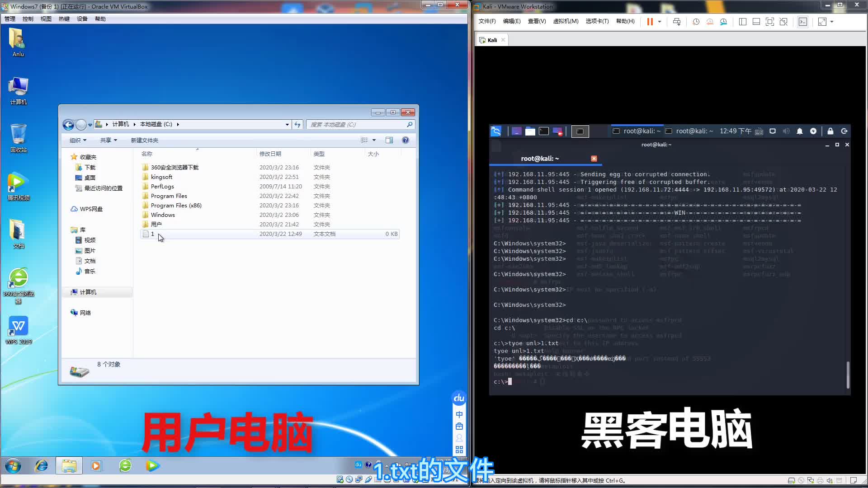Viewport: 868px width, 488px height.
Task: Click the Kali panel screen recorder icon
Action: pyautogui.click(x=558, y=131)
